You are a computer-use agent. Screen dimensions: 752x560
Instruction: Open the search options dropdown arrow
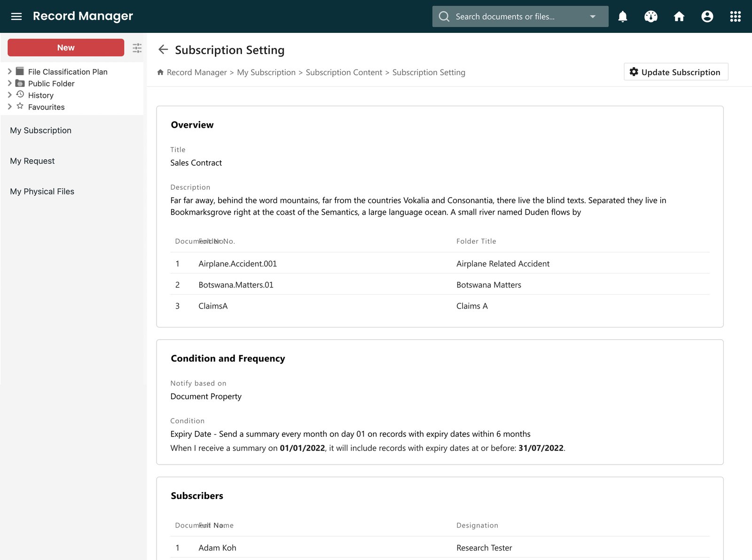(x=592, y=16)
